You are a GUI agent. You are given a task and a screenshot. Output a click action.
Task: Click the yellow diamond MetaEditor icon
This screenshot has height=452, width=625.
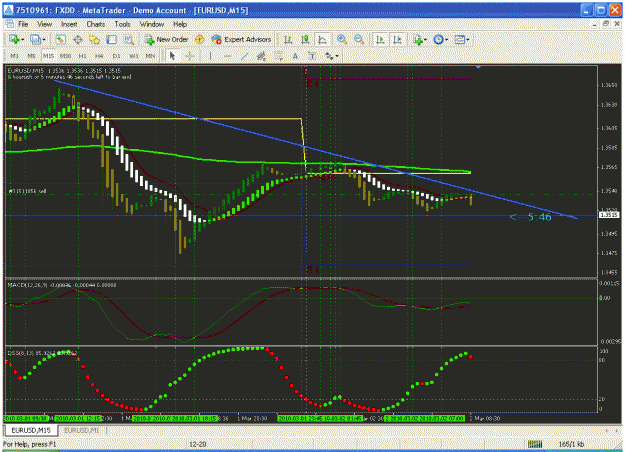[199, 39]
